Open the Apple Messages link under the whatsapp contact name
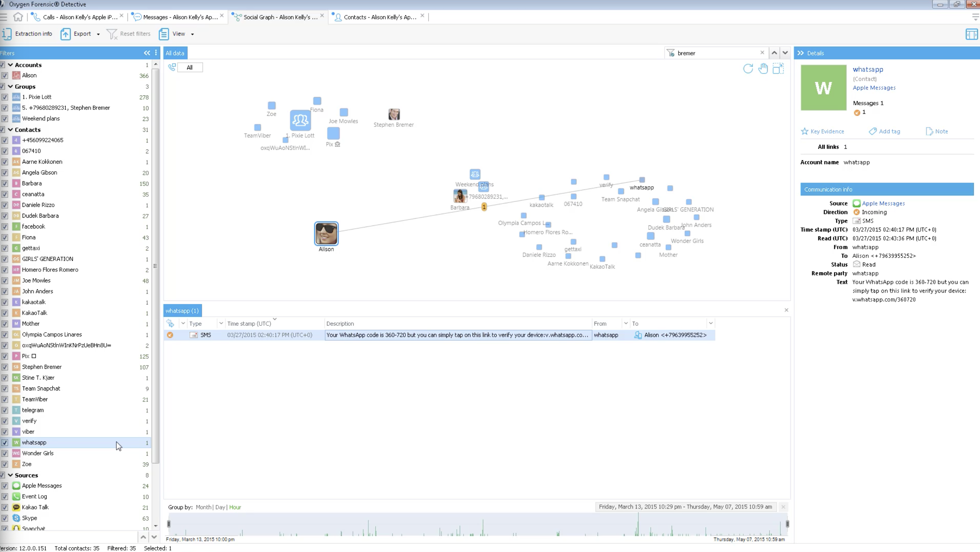Image resolution: width=980 pixels, height=552 pixels. [x=874, y=88]
